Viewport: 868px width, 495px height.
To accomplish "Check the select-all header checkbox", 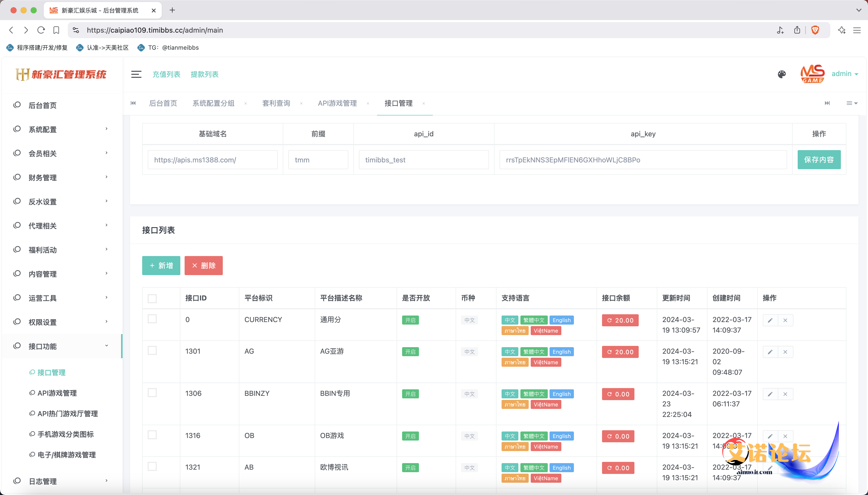I will tap(152, 298).
